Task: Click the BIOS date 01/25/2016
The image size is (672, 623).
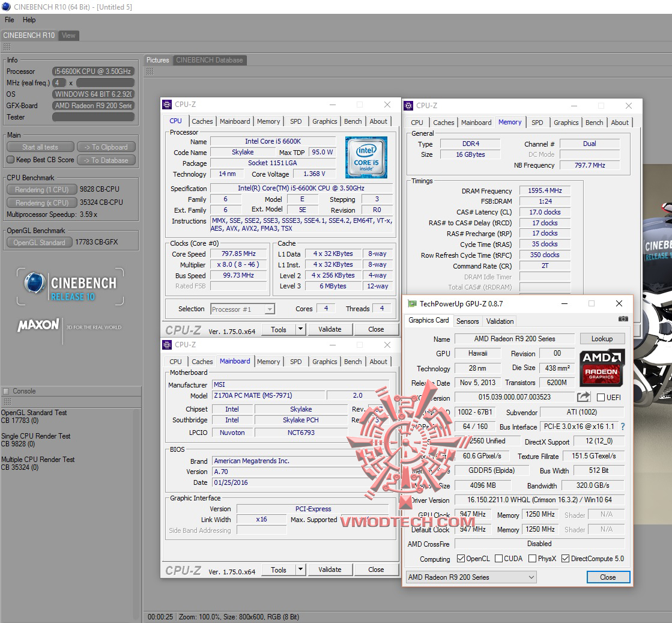Action: [x=231, y=482]
